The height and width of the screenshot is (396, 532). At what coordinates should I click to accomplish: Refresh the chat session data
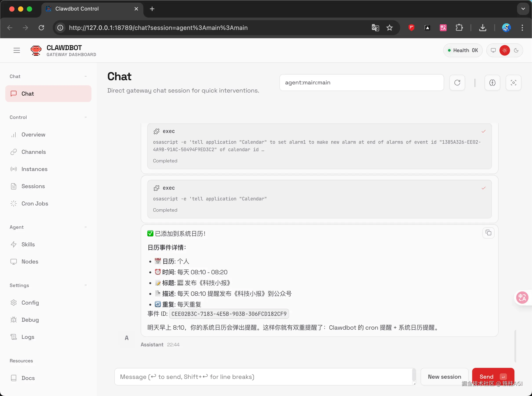457,83
